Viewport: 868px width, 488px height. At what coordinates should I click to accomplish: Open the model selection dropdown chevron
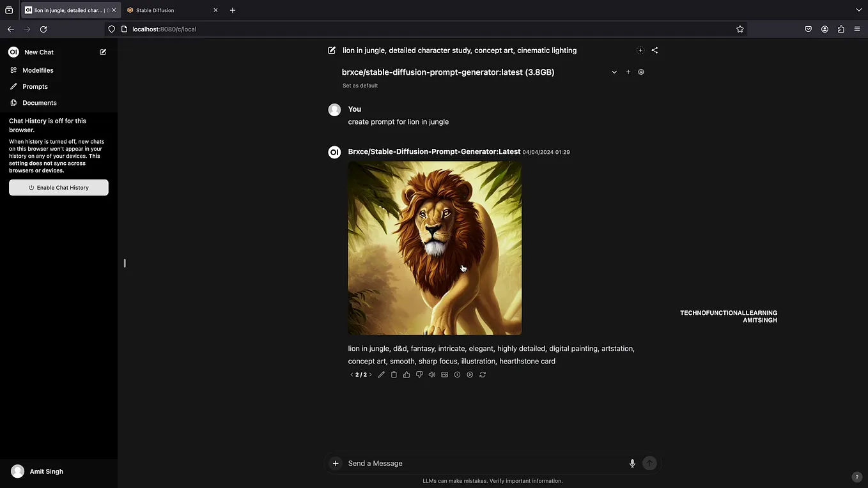[614, 72]
